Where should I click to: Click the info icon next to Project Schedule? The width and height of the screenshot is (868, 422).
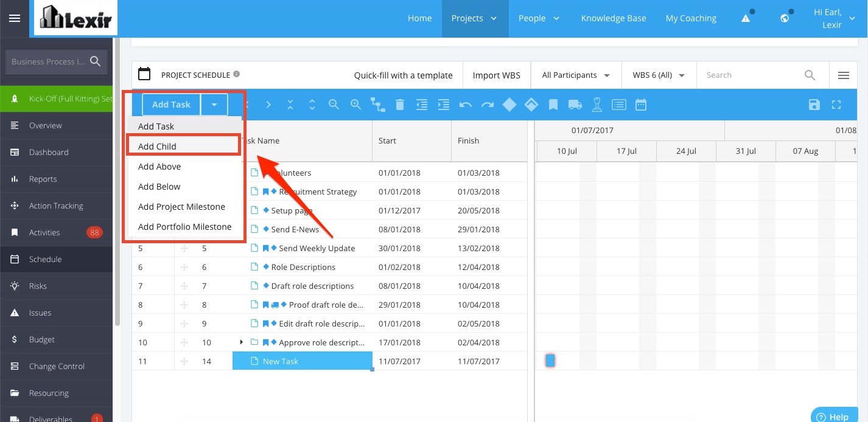pos(236,74)
